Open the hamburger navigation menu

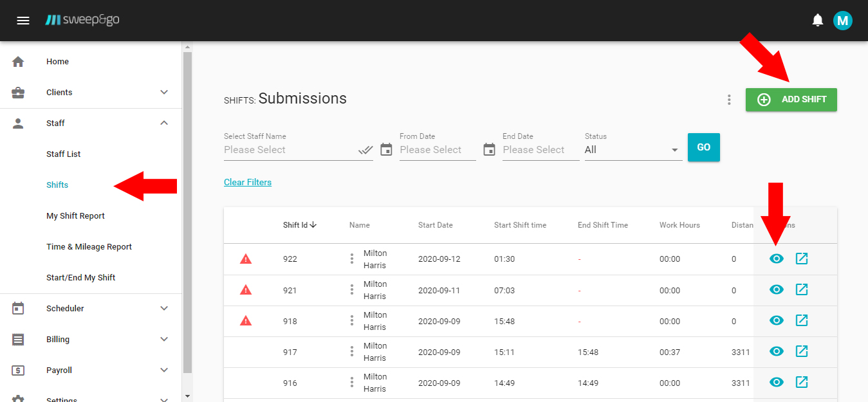(23, 21)
